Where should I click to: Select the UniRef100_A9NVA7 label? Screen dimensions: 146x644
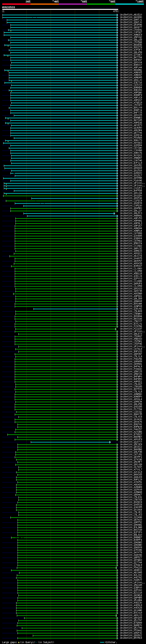tap(131, 75)
